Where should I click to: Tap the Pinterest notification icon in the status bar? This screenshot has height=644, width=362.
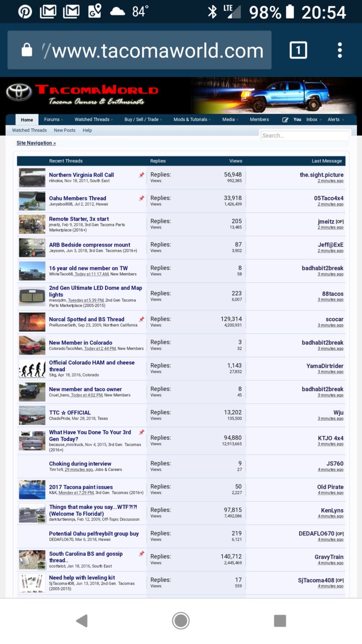(x=25, y=11)
